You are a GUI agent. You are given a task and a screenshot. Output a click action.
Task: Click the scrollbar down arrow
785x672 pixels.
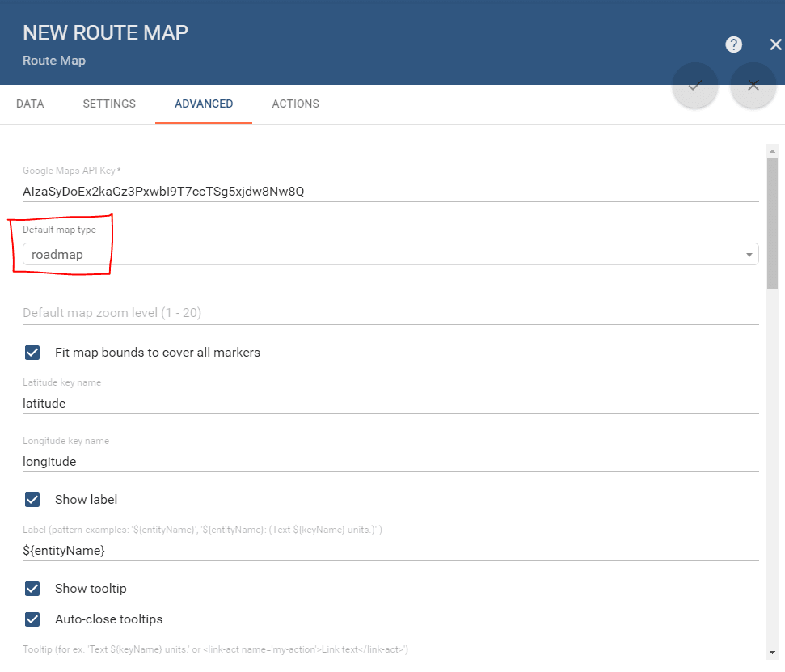pyautogui.click(x=772, y=652)
